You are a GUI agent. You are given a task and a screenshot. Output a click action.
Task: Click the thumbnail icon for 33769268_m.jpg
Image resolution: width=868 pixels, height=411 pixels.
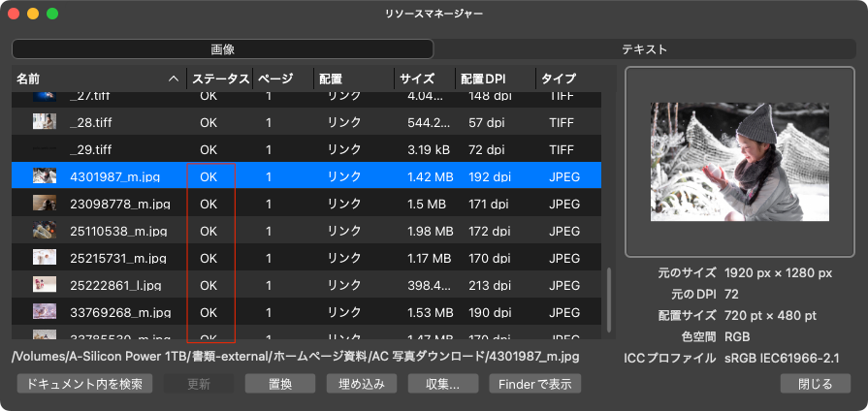pos(45,312)
